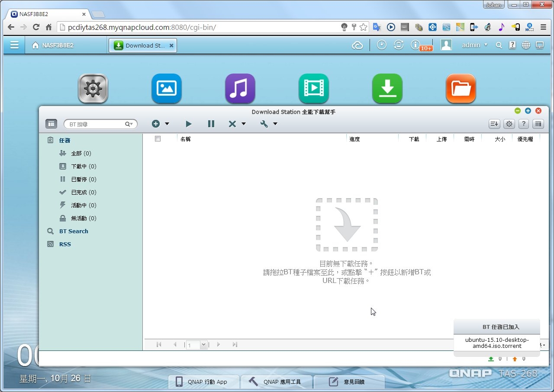Image resolution: width=554 pixels, height=392 pixels.
Task: Click the ubuntu-15.10-desktop-amd64.iso.torrent notification
Action: pyautogui.click(x=497, y=343)
